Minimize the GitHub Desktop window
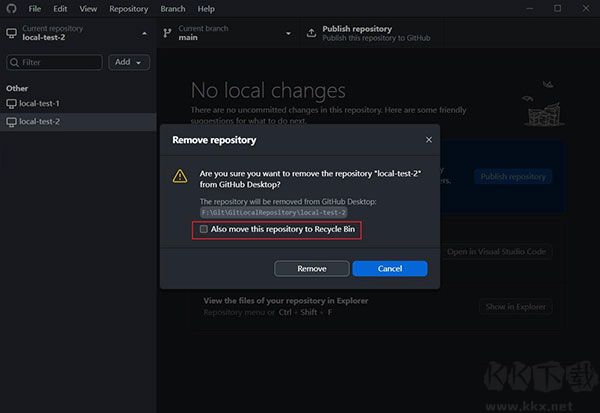Image resolution: width=600 pixels, height=413 pixels. tap(530, 8)
